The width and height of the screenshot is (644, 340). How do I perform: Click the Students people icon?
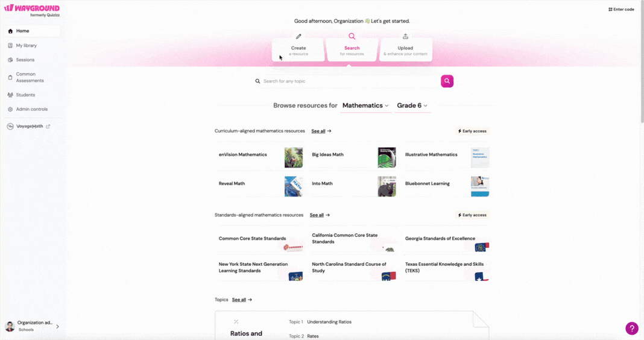pyautogui.click(x=10, y=95)
